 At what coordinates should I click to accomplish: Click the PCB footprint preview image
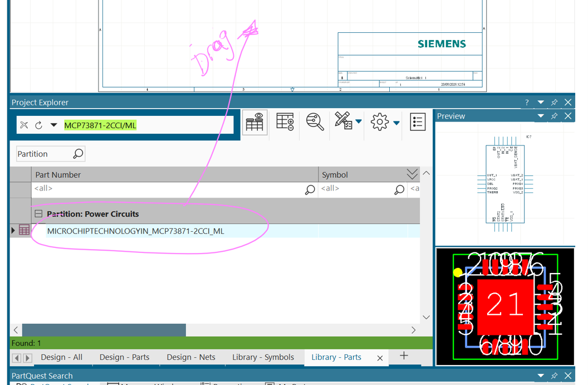tap(504, 306)
